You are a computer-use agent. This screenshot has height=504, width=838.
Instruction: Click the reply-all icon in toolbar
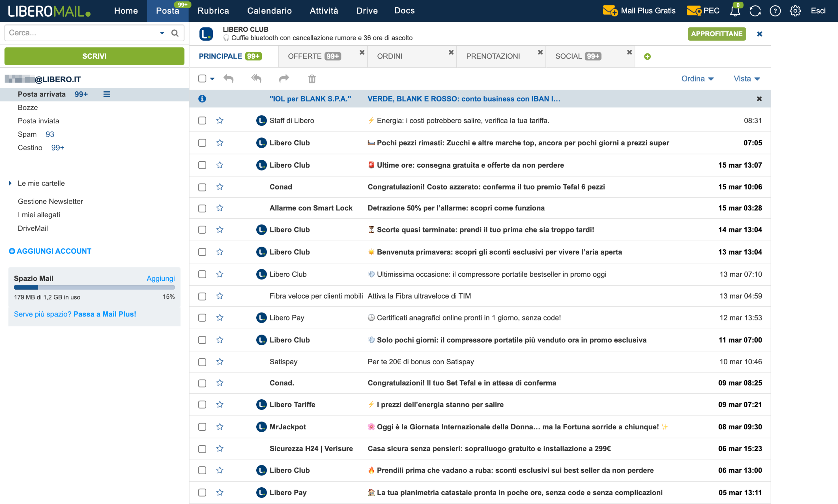coord(256,79)
